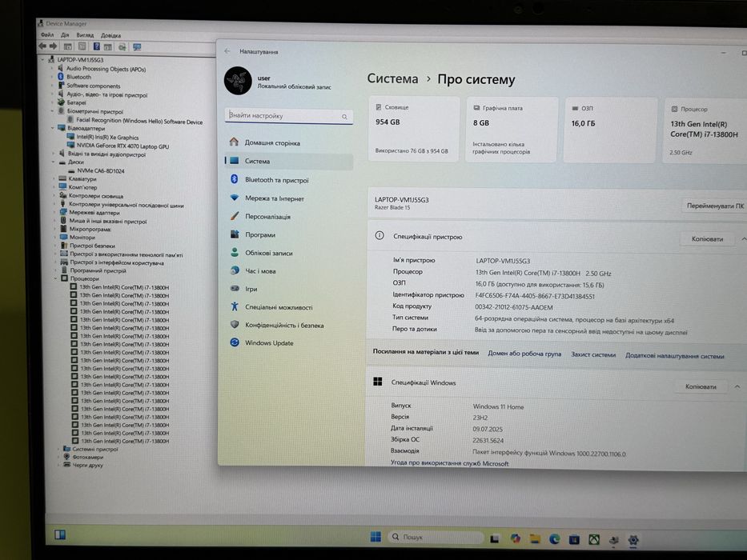Click the Update driver icon in Device Manager toolbar
The width and height of the screenshot is (747, 560).
point(122,46)
